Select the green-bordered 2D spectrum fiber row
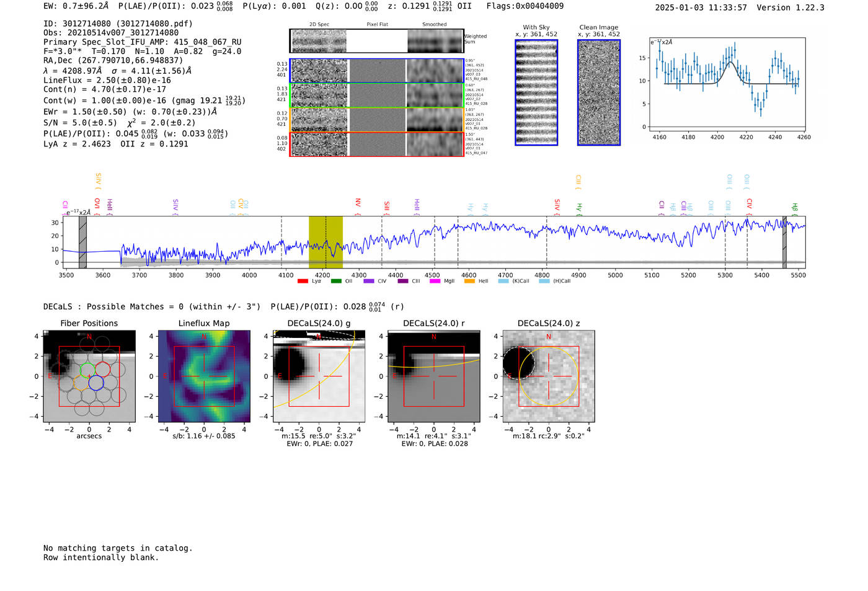This screenshot has width=868, height=591. [x=377, y=96]
